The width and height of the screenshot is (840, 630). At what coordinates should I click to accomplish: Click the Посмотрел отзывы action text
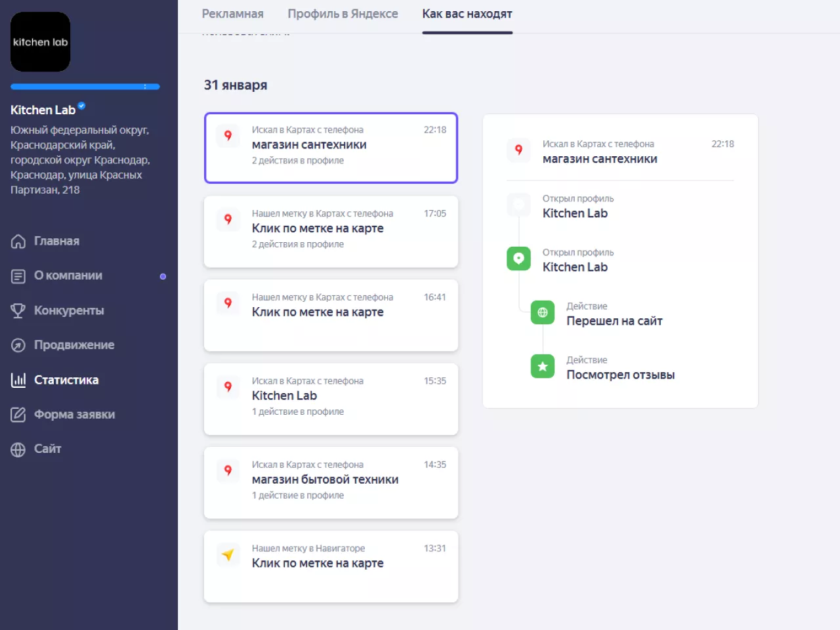620,375
